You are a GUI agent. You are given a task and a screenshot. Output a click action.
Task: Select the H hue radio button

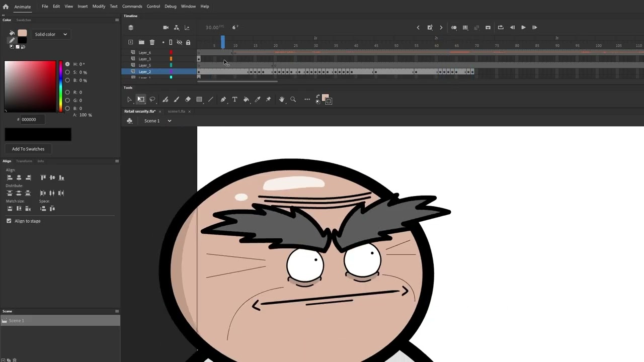(x=67, y=64)
